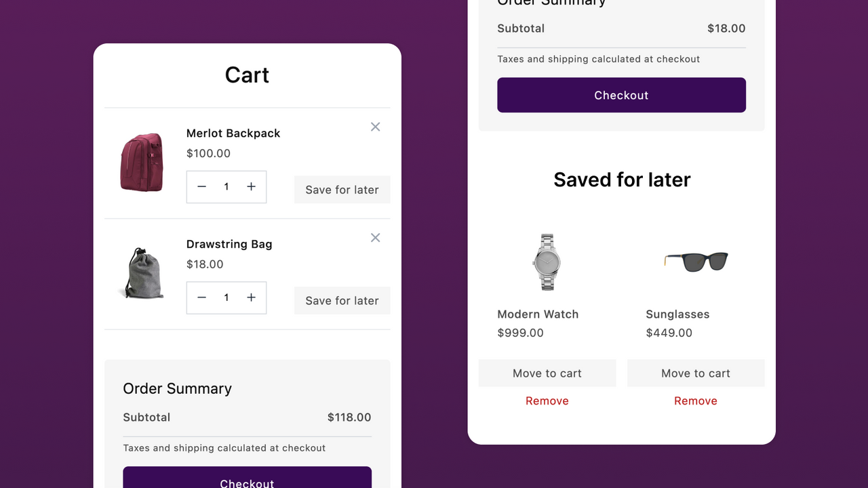The image size is (868, 488).
Task: Remove Merlot Backpack using its X icon
Action: (x=375, y=127)
